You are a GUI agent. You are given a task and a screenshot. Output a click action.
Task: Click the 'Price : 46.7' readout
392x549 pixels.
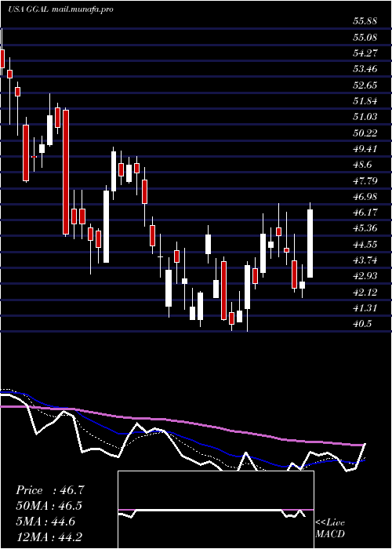pyautogui.click(x=49, y=490)
